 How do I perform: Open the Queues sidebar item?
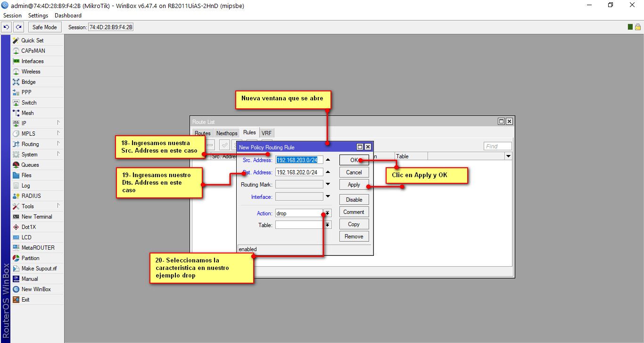30,165
